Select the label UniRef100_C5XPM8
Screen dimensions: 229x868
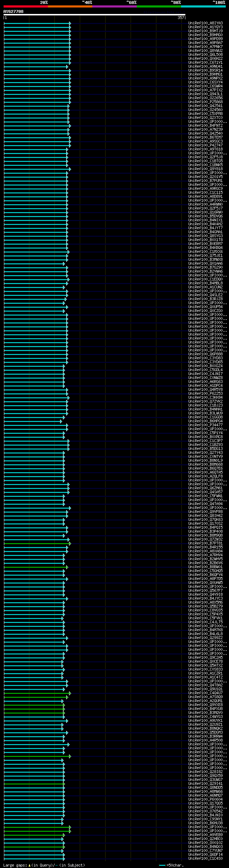[x=205, y=114]
